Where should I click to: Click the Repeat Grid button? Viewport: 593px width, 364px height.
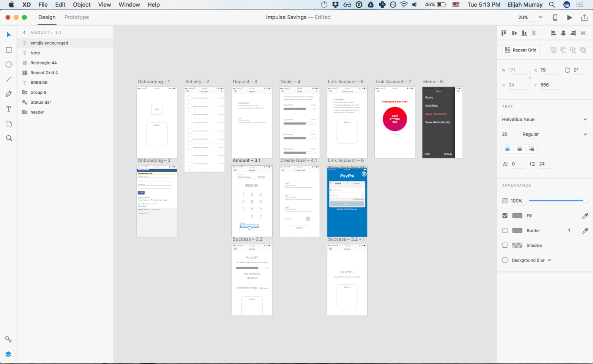click(x=521, y=50)
